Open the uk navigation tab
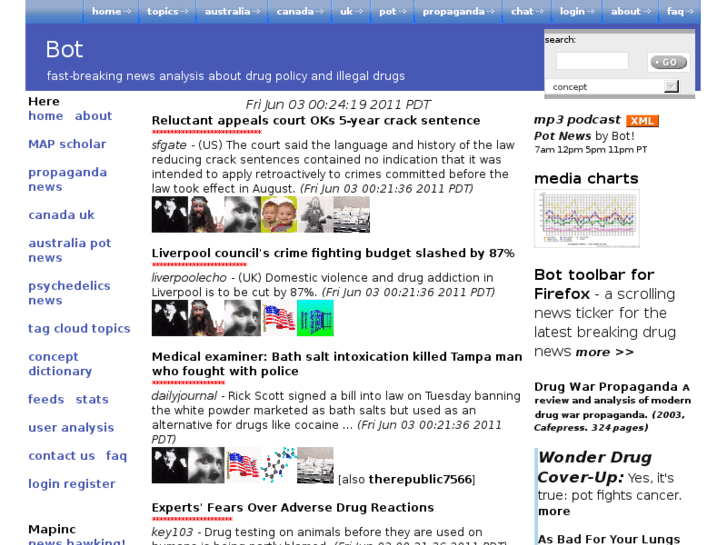This screenshot has width=727, height=545. pyautogui.click(x=351, y=12)
